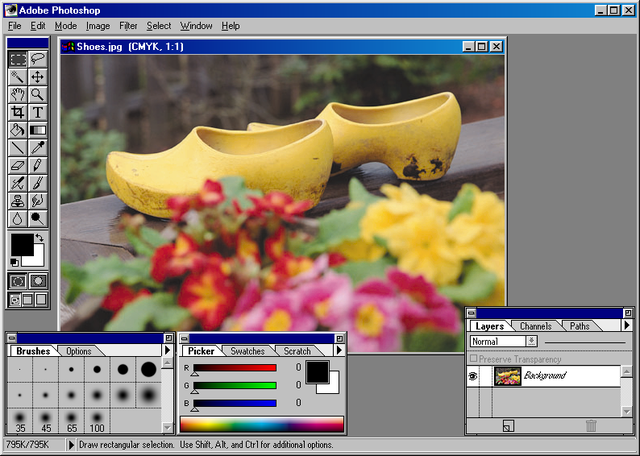This screenshot has height=456, width=640.
Task: Reset to default colors icon
Action: (14, 262)
